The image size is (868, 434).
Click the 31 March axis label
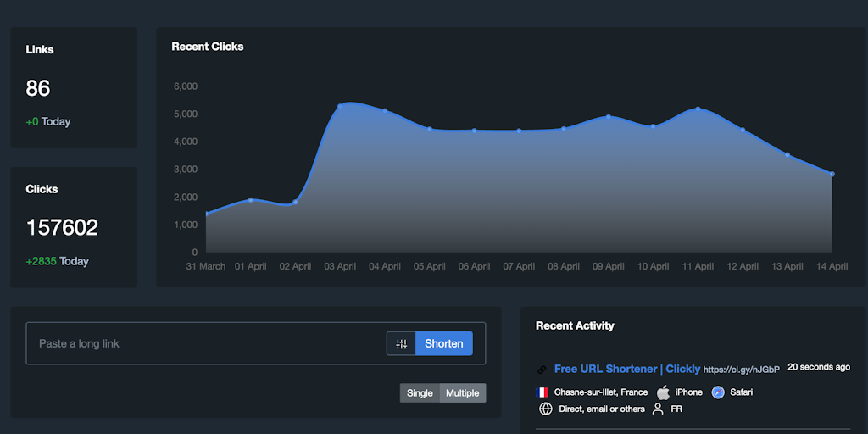pyautogui.click(x=206, y=267)
